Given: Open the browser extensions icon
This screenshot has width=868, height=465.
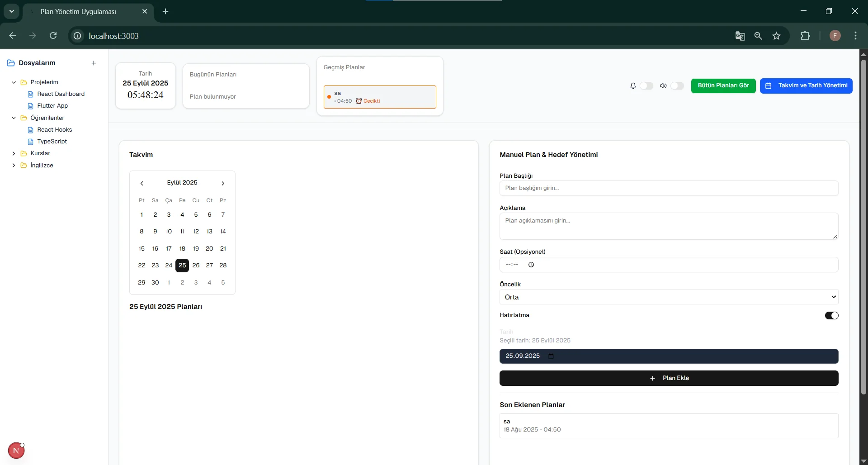Looking at the screenshot, I should click(x=805, y=36).
